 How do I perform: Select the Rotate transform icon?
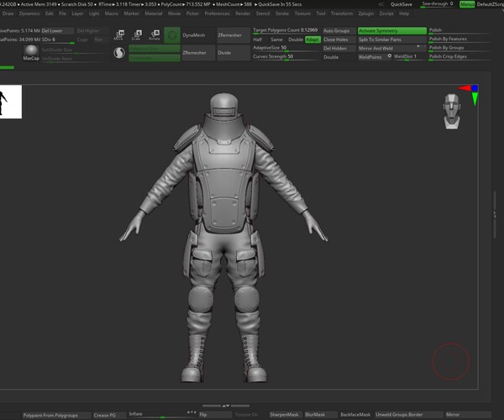[x=154, y=35]
